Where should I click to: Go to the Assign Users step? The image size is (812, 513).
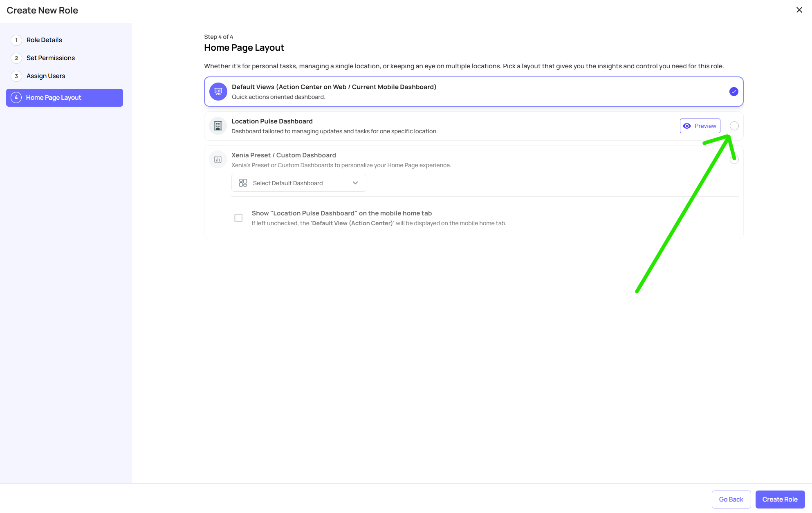[46, 76]
